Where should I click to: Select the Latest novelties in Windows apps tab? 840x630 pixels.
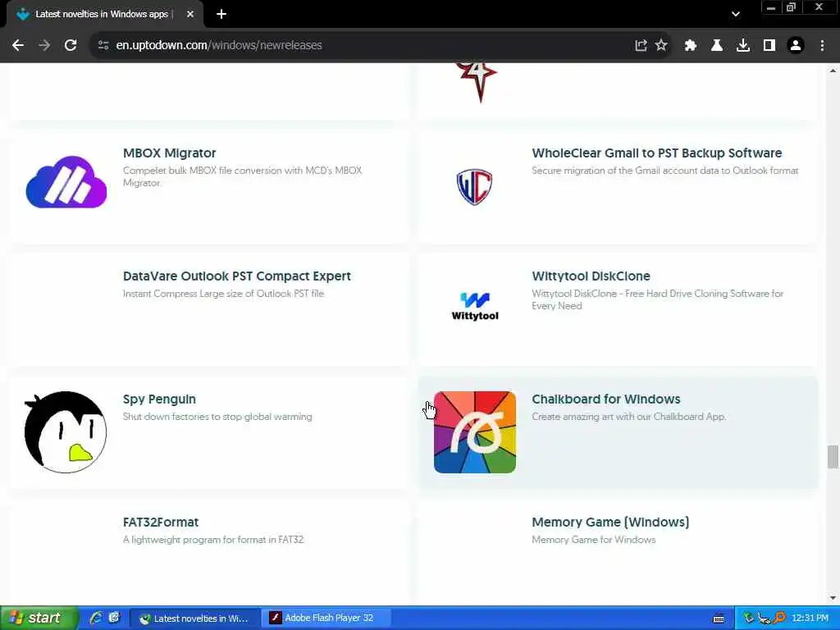pyautogui.click(x=102, y=15)
